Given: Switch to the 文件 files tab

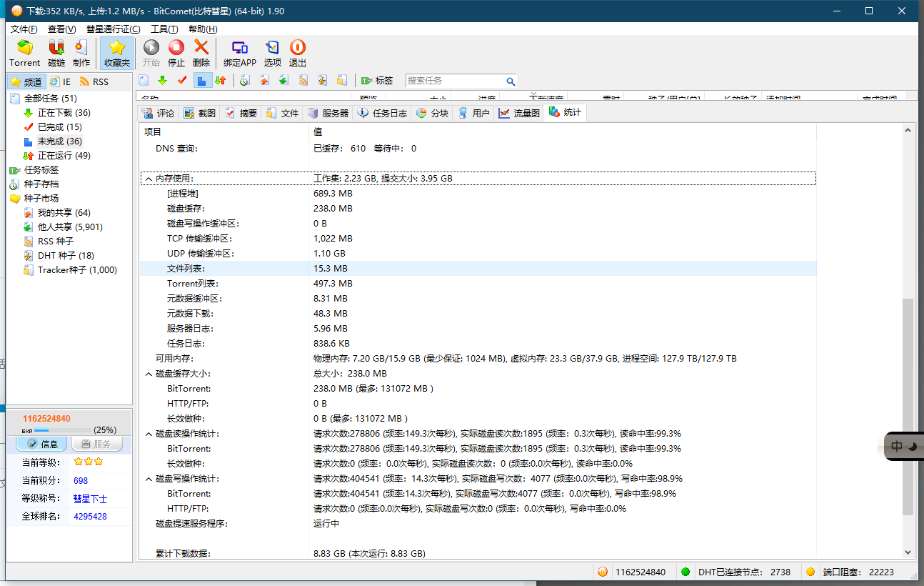Looking at the screenshot, I should click(282, 113).
